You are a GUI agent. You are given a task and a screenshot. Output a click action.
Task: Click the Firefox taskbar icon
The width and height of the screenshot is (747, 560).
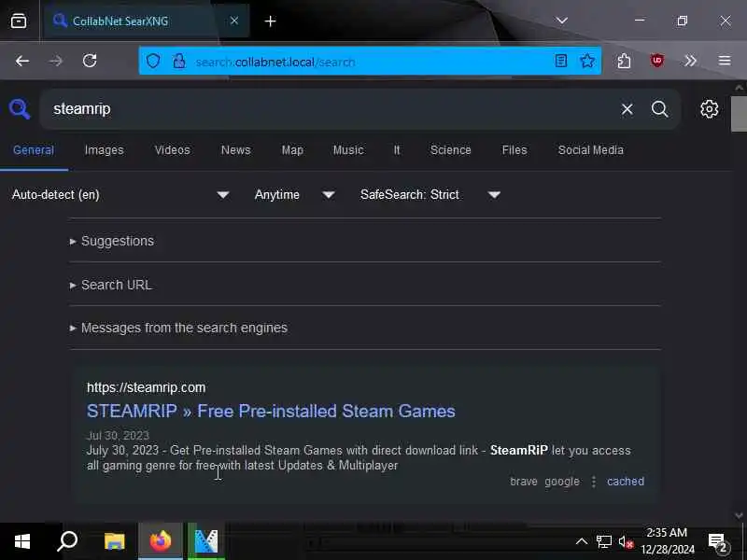click(x=160, y=541)
